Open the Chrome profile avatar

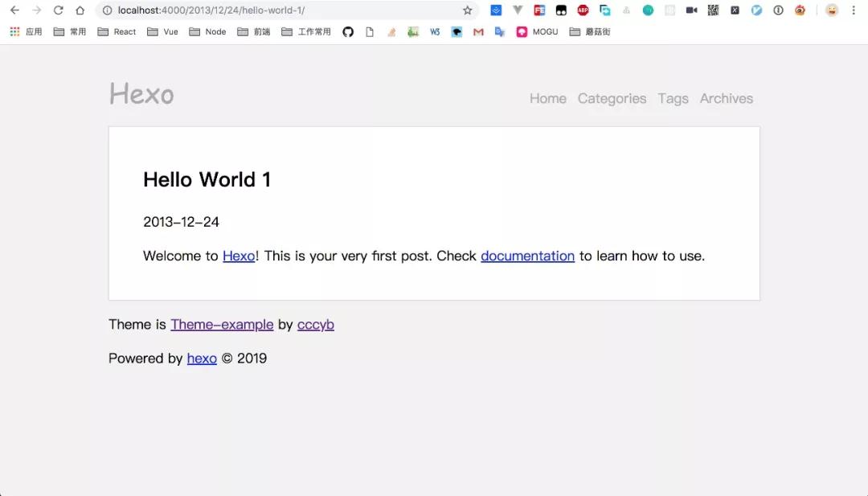pos(832,10)
